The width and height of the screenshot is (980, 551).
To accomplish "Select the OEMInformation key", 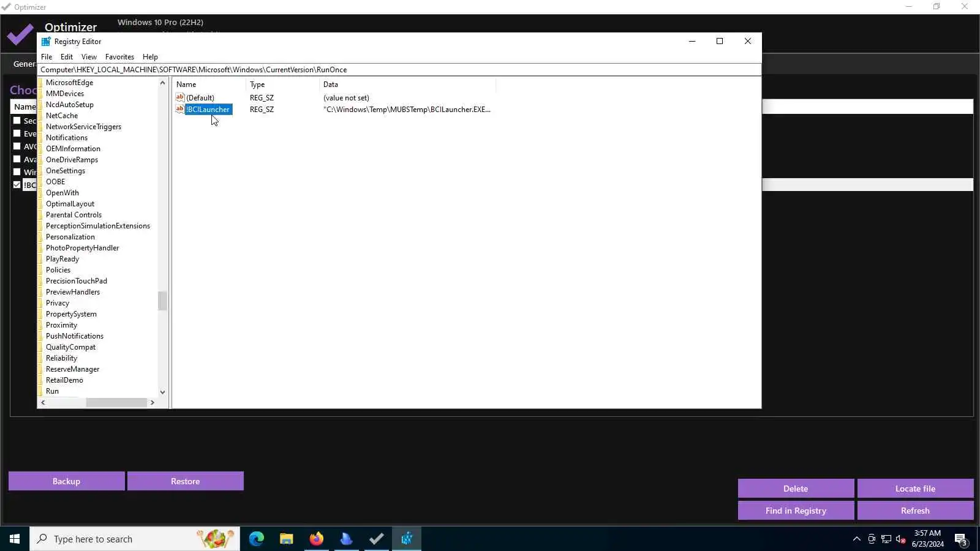I will pos(73,149).
